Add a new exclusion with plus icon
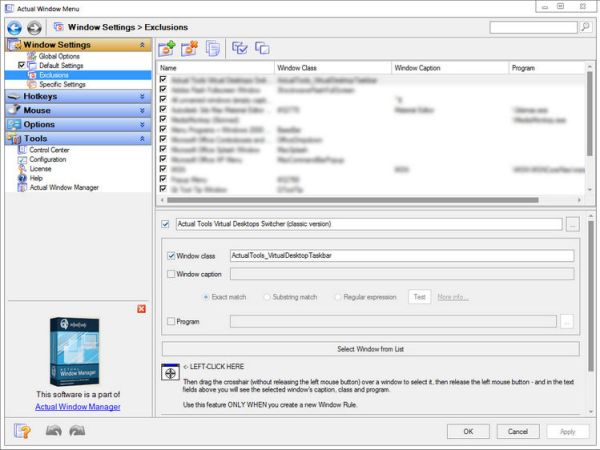Viewport: 600px width, 450px height. pos(167,48)
